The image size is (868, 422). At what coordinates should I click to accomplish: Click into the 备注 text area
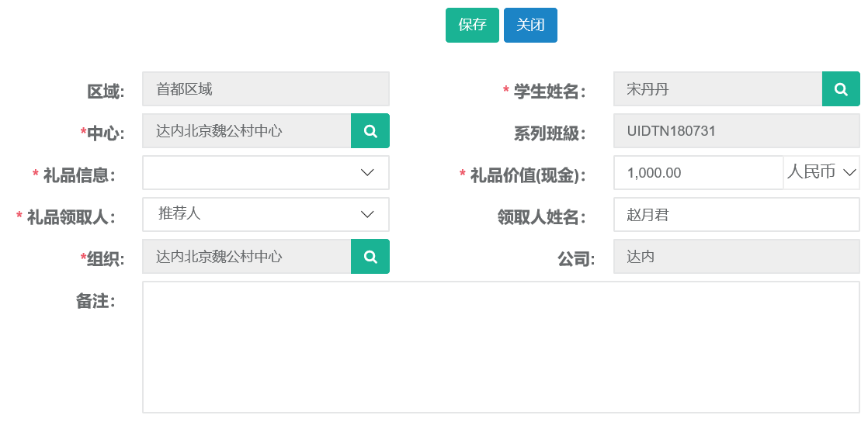click(x=501, y=347)
